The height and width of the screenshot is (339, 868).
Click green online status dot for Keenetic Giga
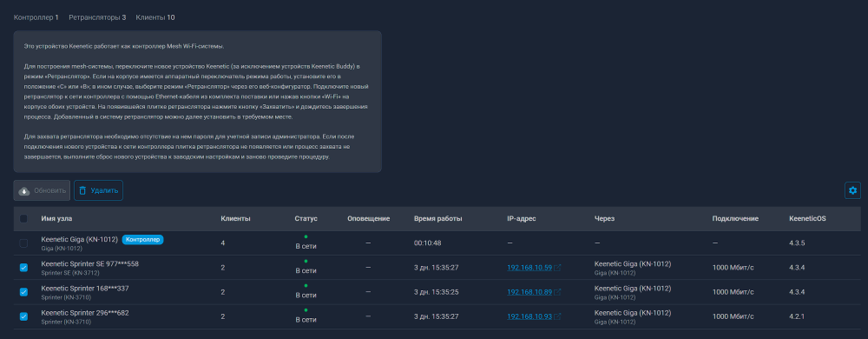click(x=306, y=236)
